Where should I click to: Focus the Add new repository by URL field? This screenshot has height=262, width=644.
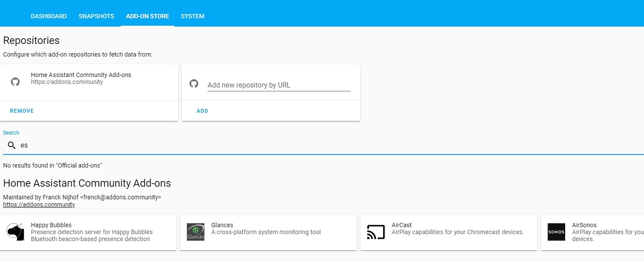coord(279,85)
